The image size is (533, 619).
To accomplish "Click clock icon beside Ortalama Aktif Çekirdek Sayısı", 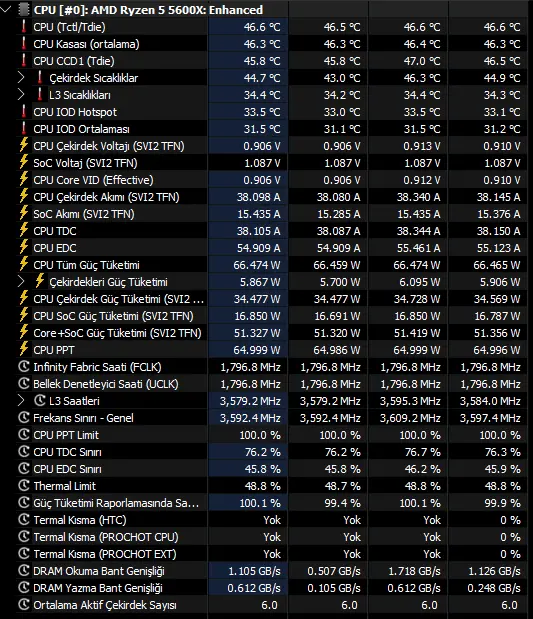I will [x=24, y=604].
